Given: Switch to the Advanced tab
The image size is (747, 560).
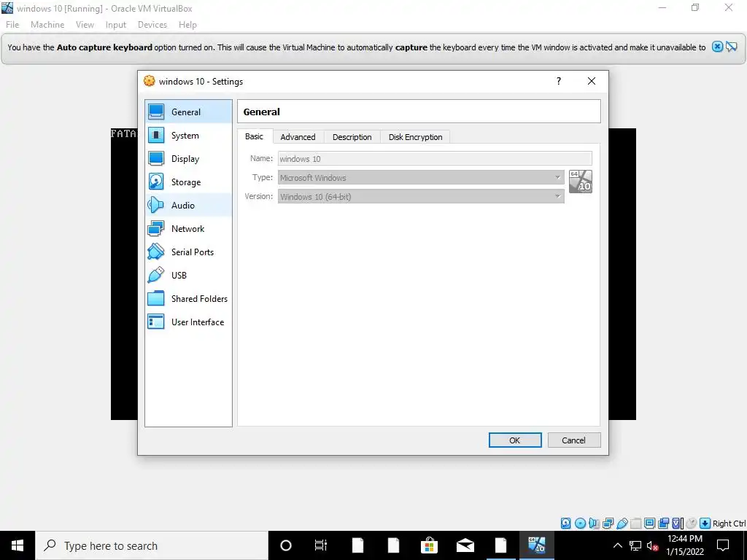Looking at the screenshot, I should coord(298,137).
